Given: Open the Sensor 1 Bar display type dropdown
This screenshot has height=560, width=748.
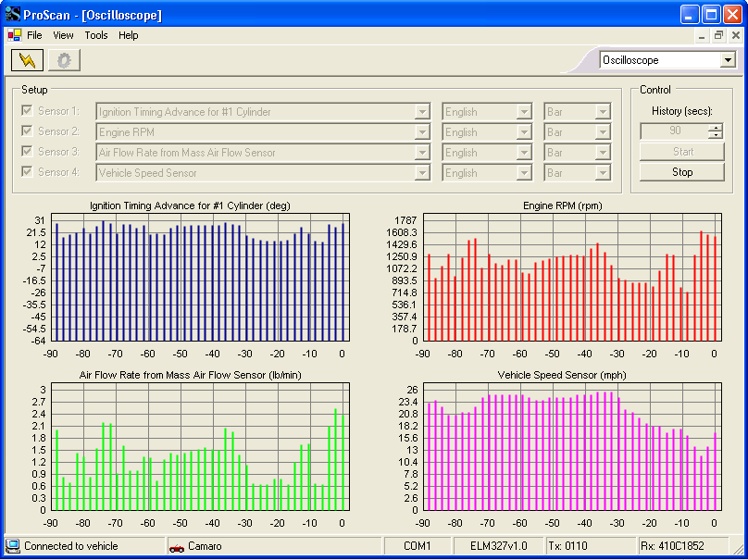Looking at the screenshot, I should tap(603, 112).
